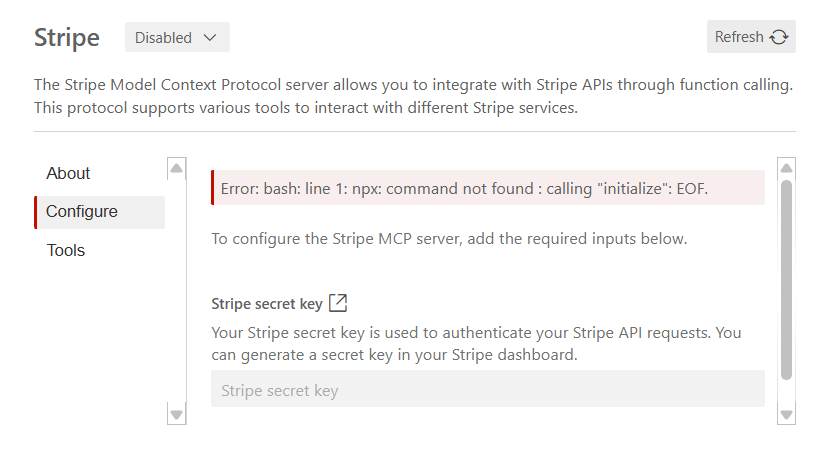
Task: Click the circular arrows Refresh icon
Action: [779, 37]
